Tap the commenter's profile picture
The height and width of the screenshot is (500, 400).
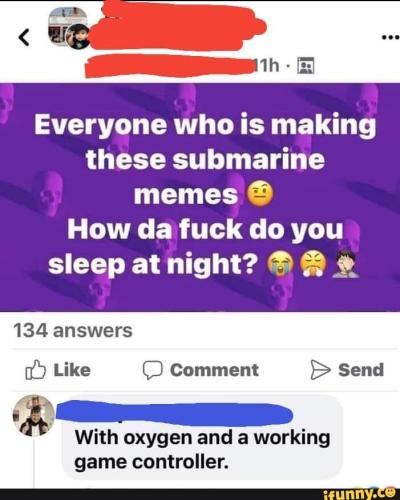click(34, 415)
